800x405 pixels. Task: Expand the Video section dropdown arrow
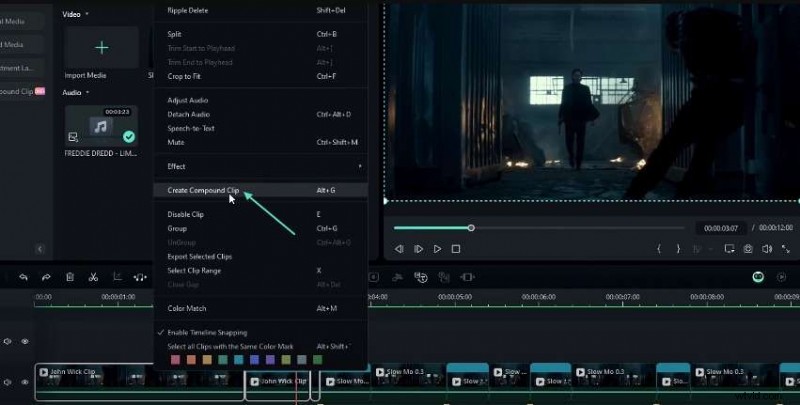pyautogui.click(x=87, y=14)
